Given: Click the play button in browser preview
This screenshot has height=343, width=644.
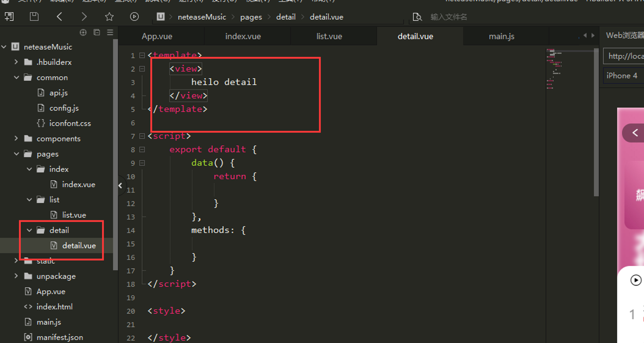Looking at the screenshot, I should click(636, 280).
